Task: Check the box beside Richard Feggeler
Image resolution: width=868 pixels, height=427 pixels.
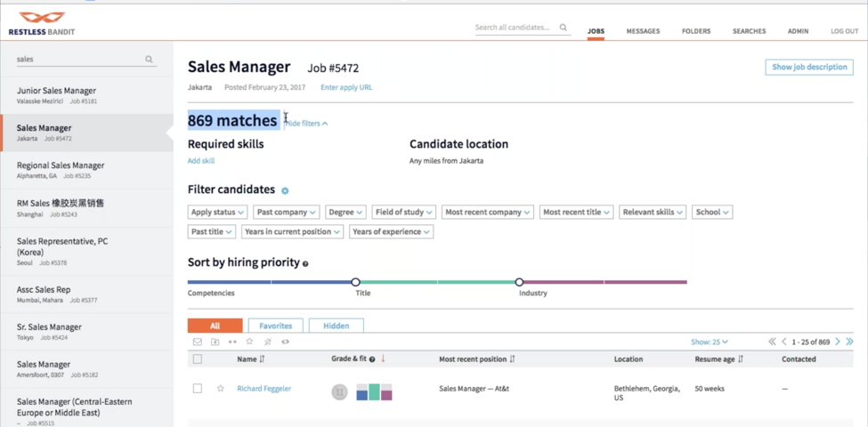Action: [x=198, y=389]
